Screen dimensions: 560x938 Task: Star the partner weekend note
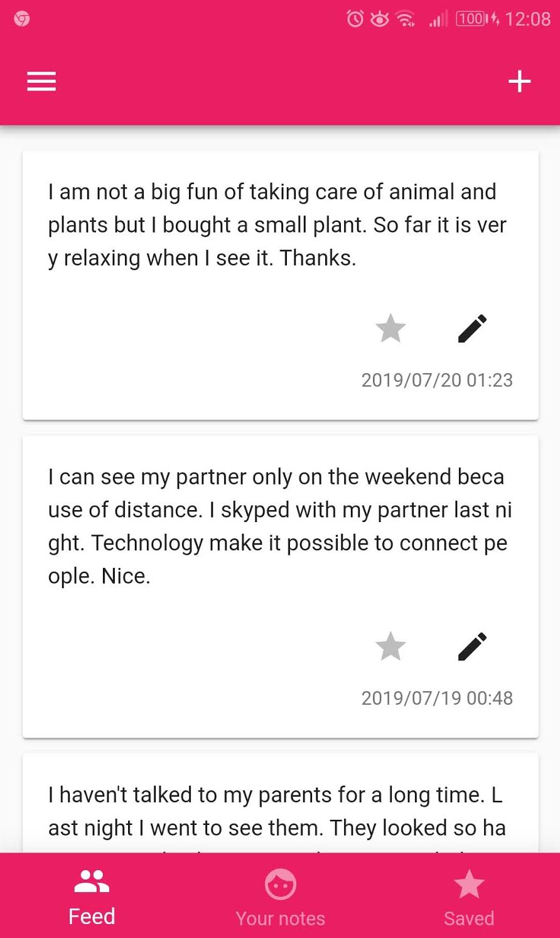click(390, 646)
